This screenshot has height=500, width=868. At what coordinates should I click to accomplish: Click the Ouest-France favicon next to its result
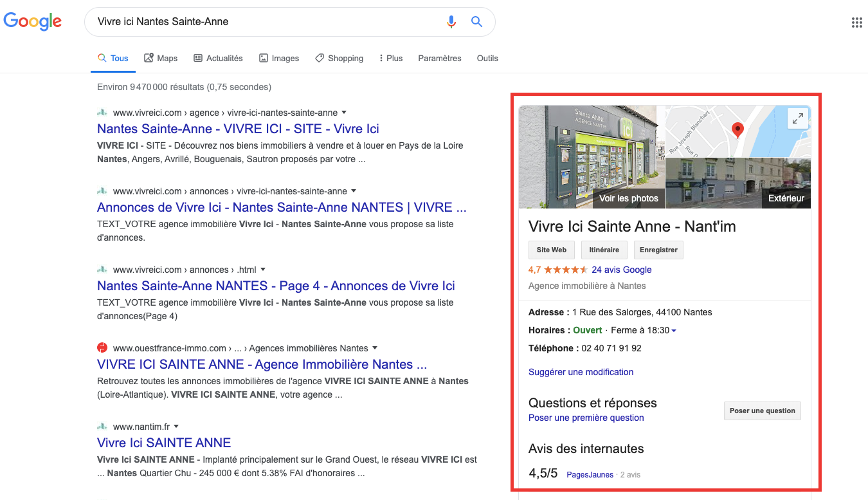coord(102,348)
